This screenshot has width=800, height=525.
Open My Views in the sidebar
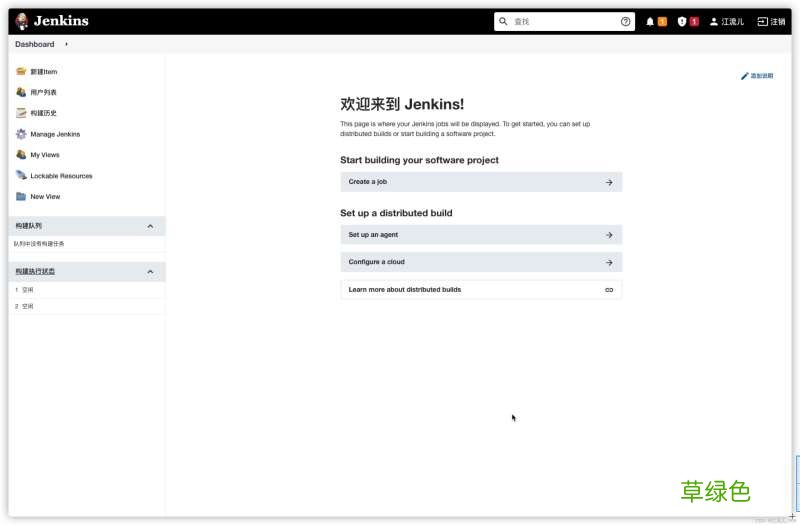click(45, 155)
